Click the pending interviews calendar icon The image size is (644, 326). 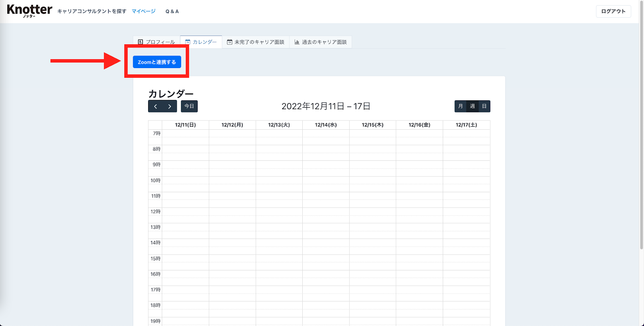pyautogui.click(x=229, y=42)
